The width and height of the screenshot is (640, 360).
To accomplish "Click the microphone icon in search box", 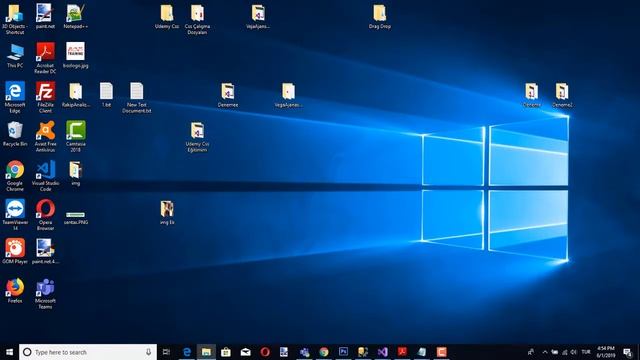I will coord(148,352).
